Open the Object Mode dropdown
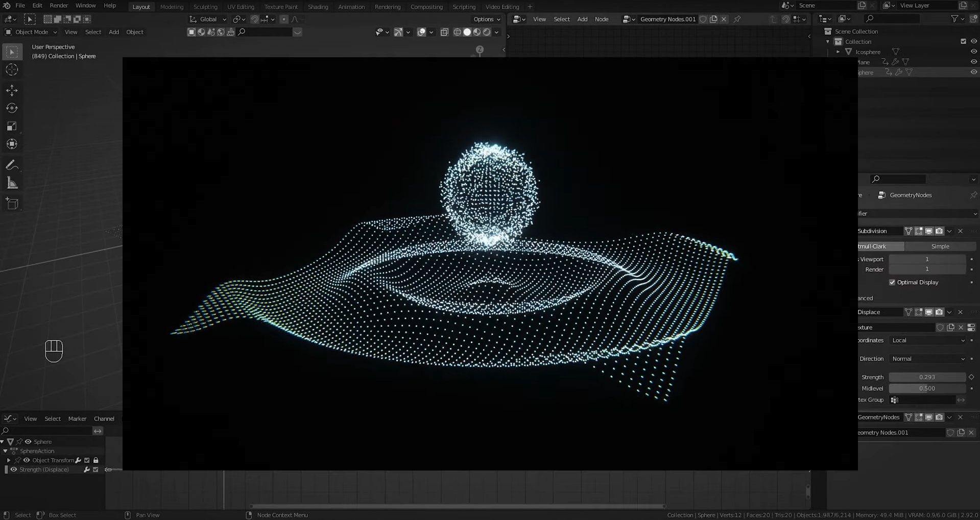 coord(32,32)
